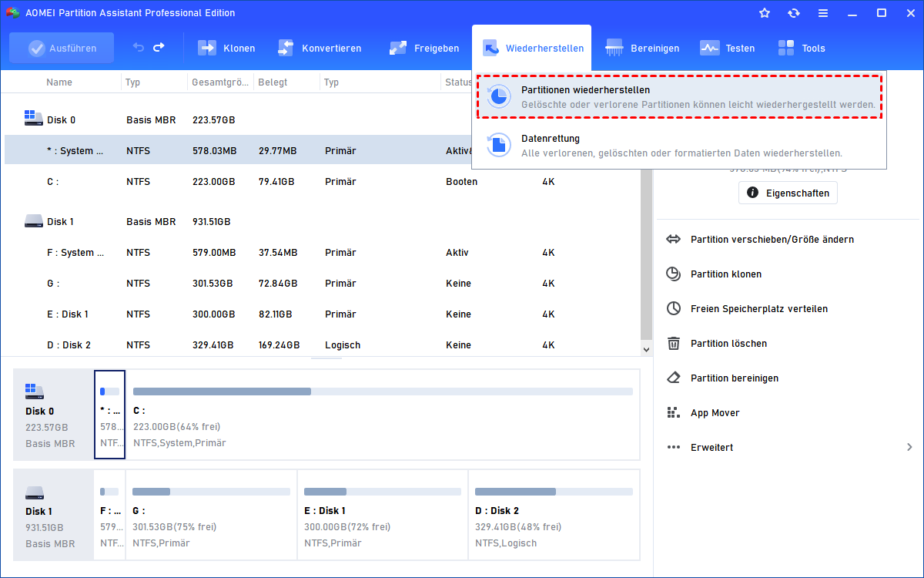Choose Partition klonen option
This screenshot has width=924, height=578.
tap(726, 274)
